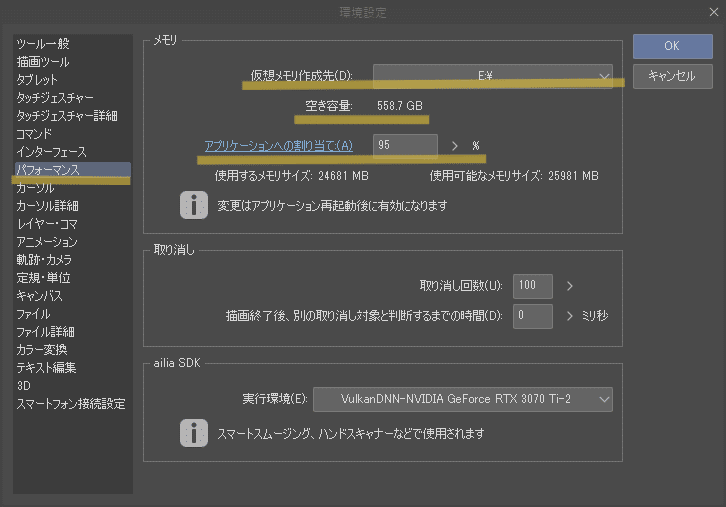Click 変更はアプリケーション再起動後 notice text
Image resolution: width=726 pixels, height=507 pixels.
[332, 206]
